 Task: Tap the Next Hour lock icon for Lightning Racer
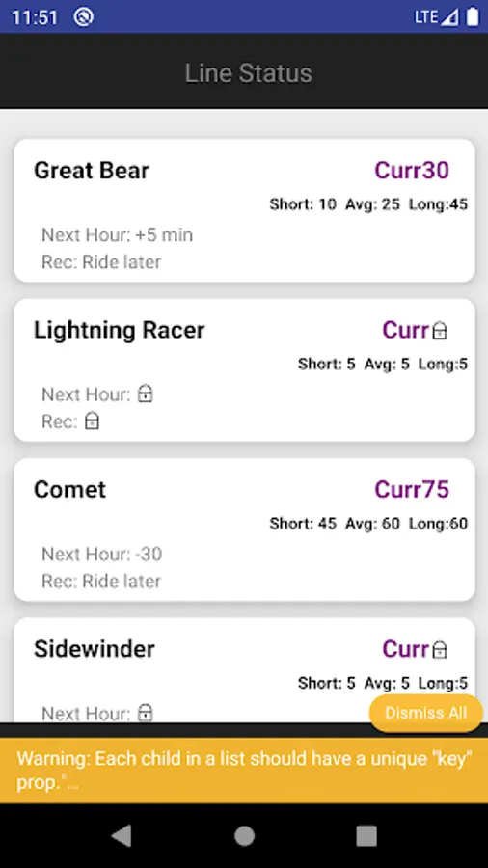[x=145, y=393]
